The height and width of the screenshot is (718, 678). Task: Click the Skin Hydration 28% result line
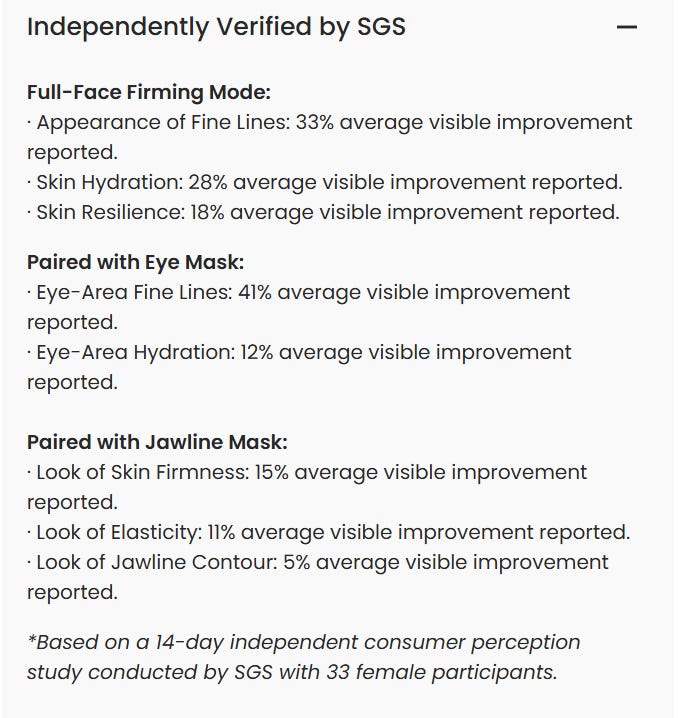pos(325,183)
